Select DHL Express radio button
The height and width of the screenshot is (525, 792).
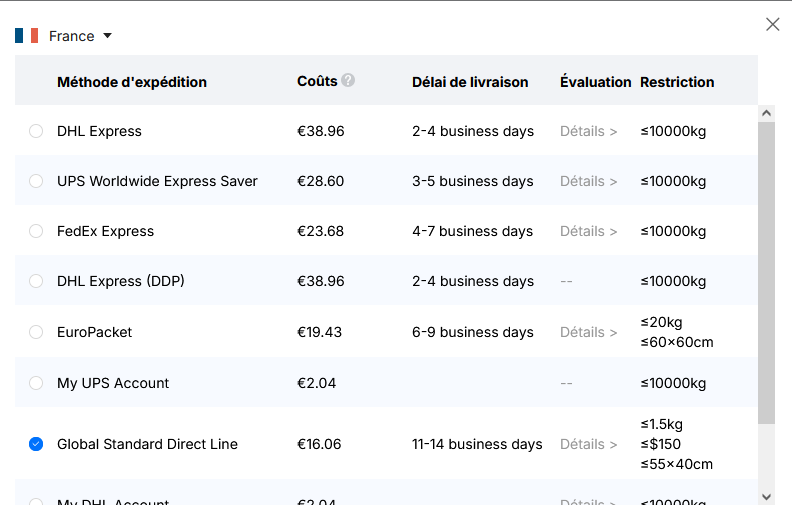coord(36,131)
